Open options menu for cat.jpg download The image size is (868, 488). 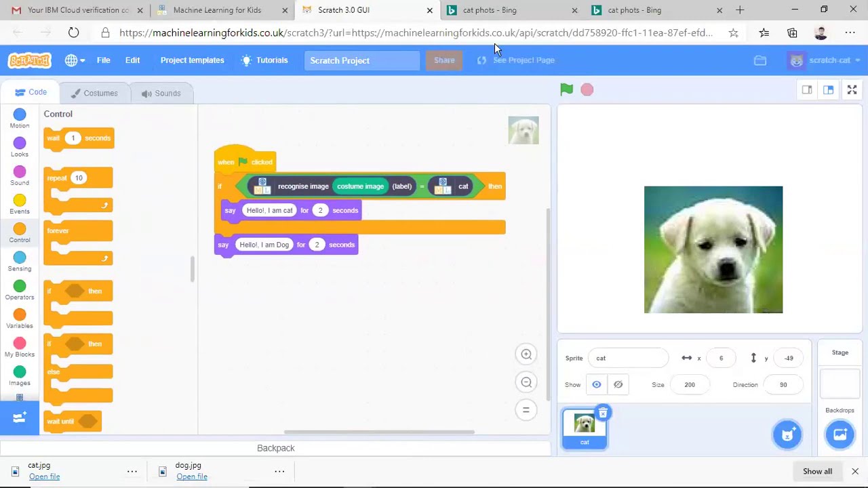point(132,471)
